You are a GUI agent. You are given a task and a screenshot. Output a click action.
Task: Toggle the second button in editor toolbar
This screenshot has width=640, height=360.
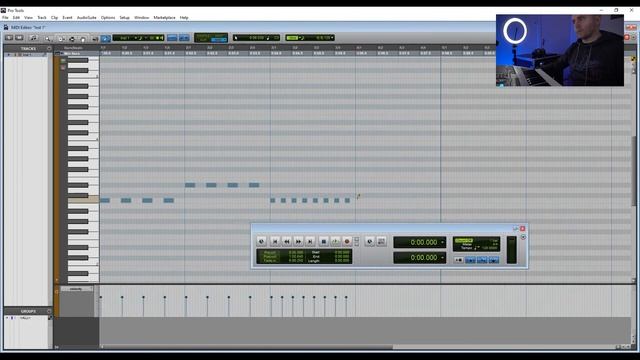pos(19,38)
